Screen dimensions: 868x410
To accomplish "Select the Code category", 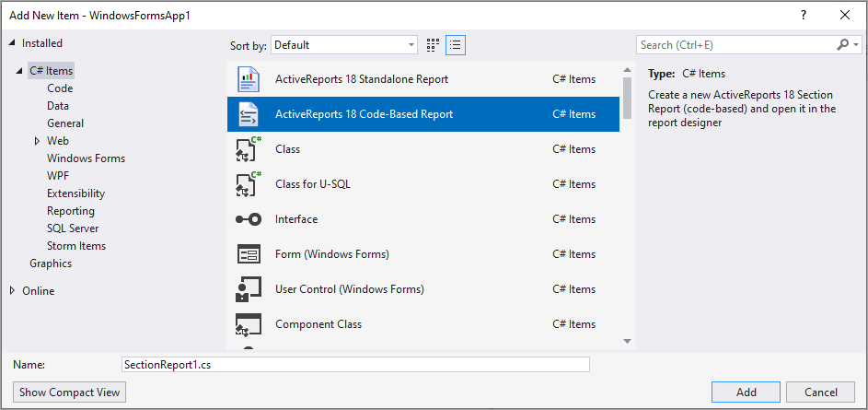I will [60, 88].
